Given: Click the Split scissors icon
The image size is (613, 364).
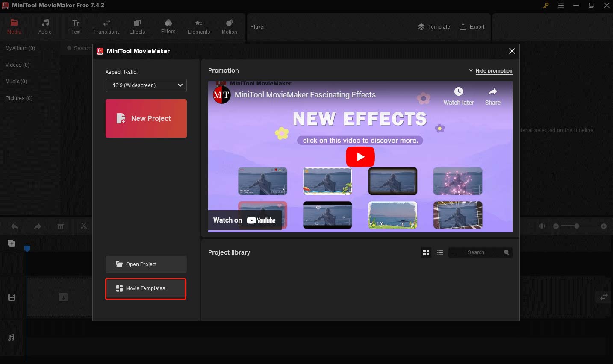Looking at the screenshot, I should click(84, 226).
